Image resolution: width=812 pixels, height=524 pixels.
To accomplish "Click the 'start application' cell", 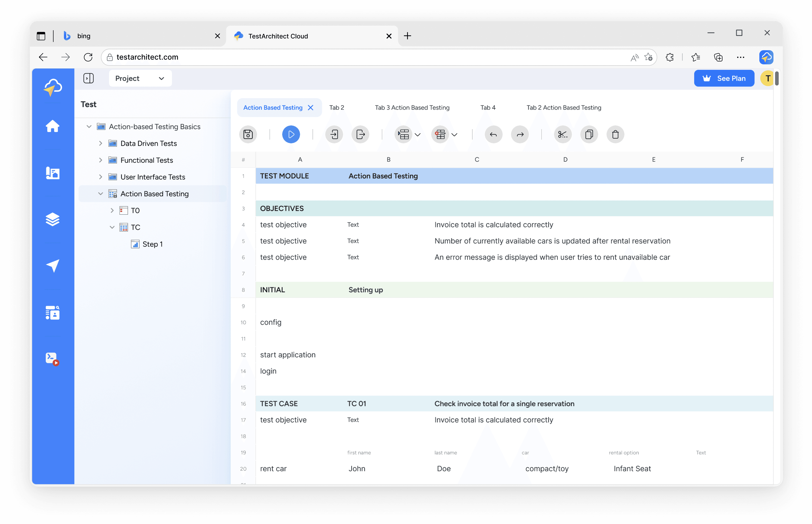I will (288, 354).
